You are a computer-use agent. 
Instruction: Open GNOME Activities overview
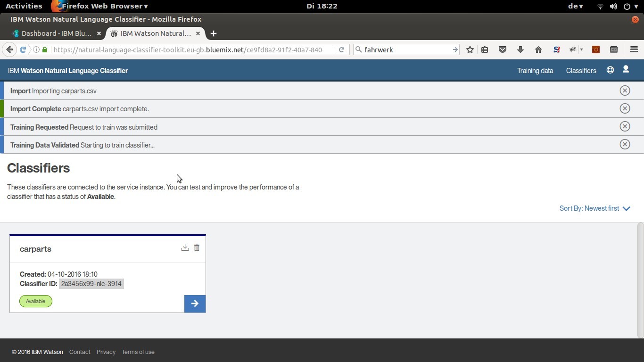[24, 6]
